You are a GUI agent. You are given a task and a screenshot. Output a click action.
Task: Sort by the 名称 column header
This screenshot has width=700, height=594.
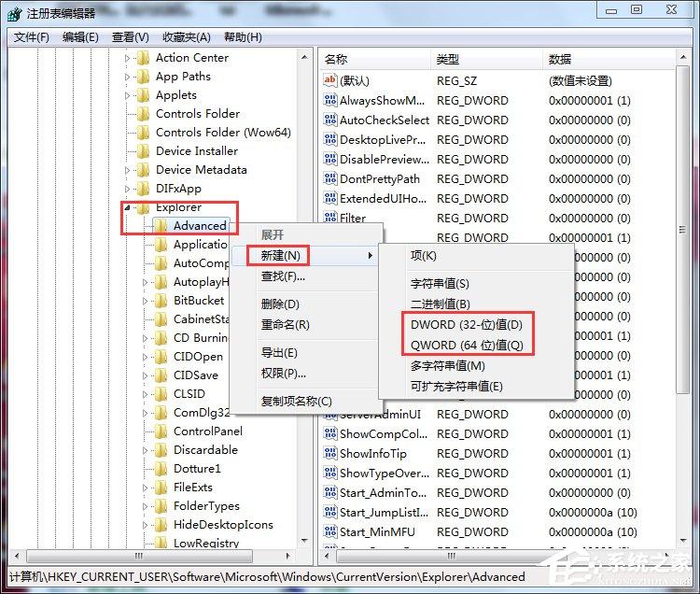click(376, 59)
